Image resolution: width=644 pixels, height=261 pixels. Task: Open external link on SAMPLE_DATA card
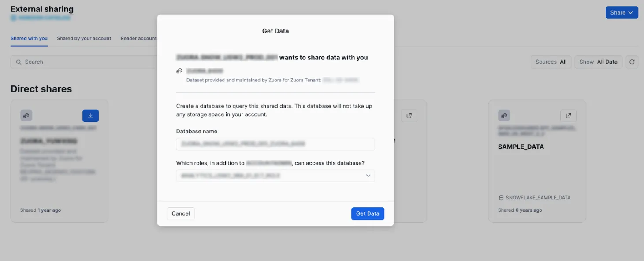tap(568, 116)
